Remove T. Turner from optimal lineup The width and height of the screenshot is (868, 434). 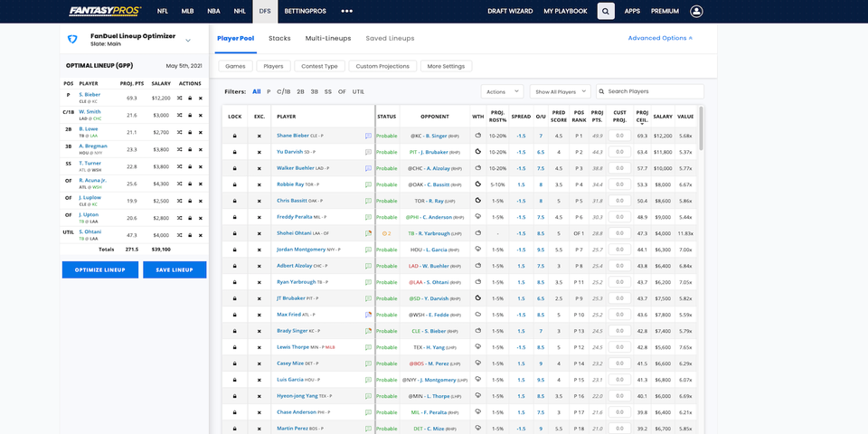point(201,166)
